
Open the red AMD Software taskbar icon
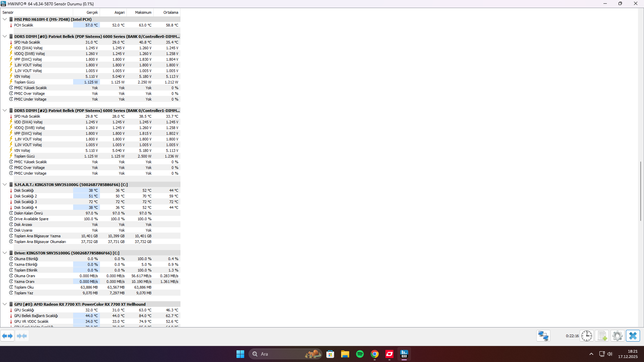coord(389,354)
